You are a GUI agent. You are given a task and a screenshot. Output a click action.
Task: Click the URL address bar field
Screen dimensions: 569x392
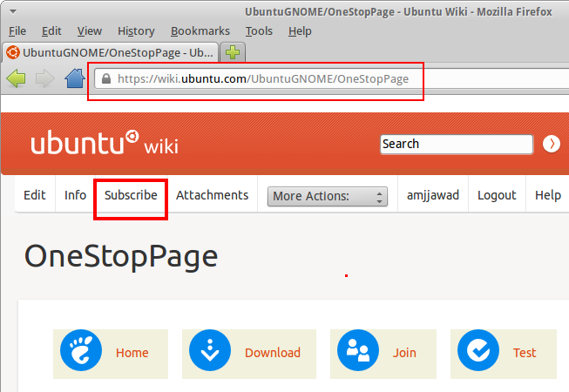click(x=332, y=78)
